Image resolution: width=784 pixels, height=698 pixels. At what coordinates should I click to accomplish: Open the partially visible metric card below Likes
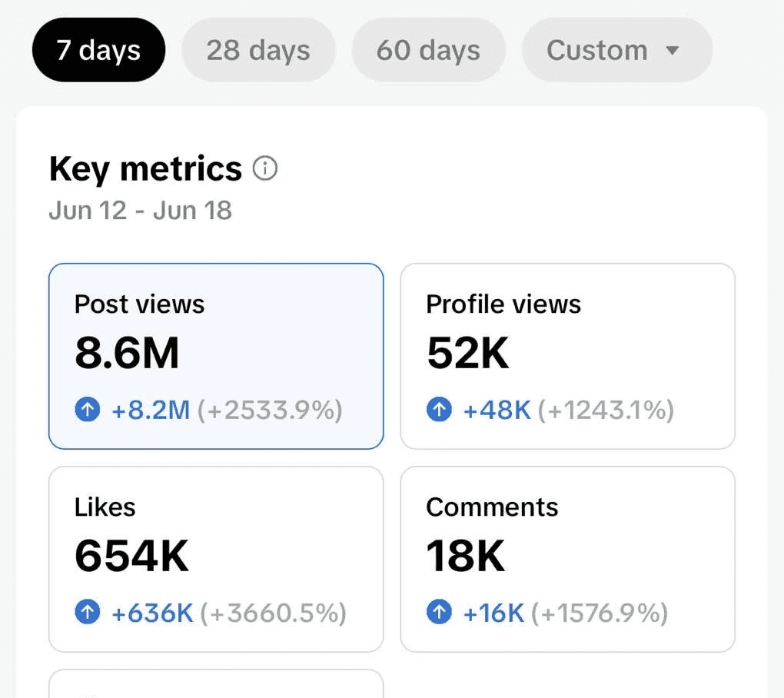pyautogui.click(x=216, y=683)
